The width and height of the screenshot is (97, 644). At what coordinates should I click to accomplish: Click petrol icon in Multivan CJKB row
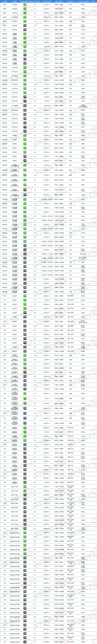tap(25, 487)
